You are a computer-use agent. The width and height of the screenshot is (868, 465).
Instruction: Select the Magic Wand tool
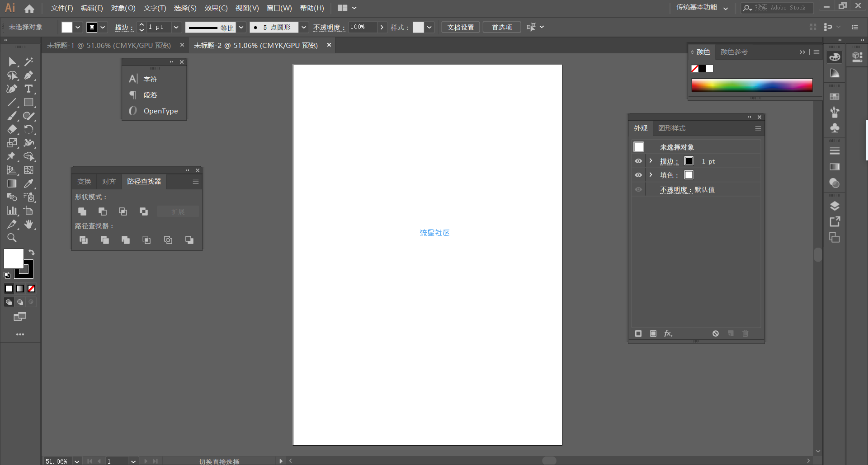tap(28, 62)
